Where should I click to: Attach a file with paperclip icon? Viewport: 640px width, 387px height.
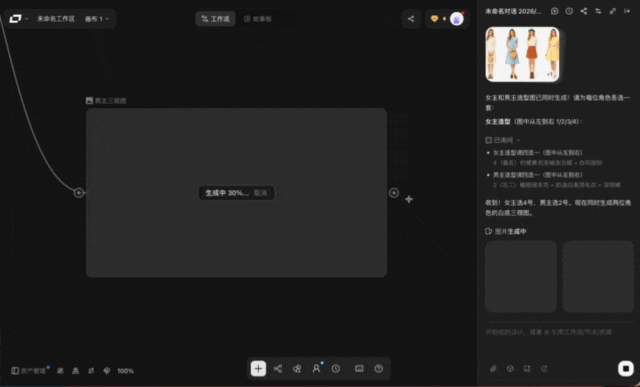(493, 369)
